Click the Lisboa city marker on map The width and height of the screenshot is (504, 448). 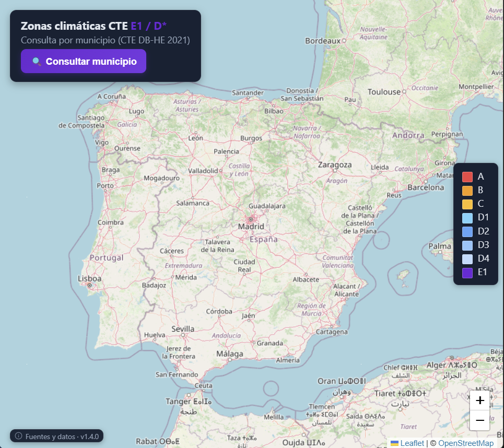(90, 285)
